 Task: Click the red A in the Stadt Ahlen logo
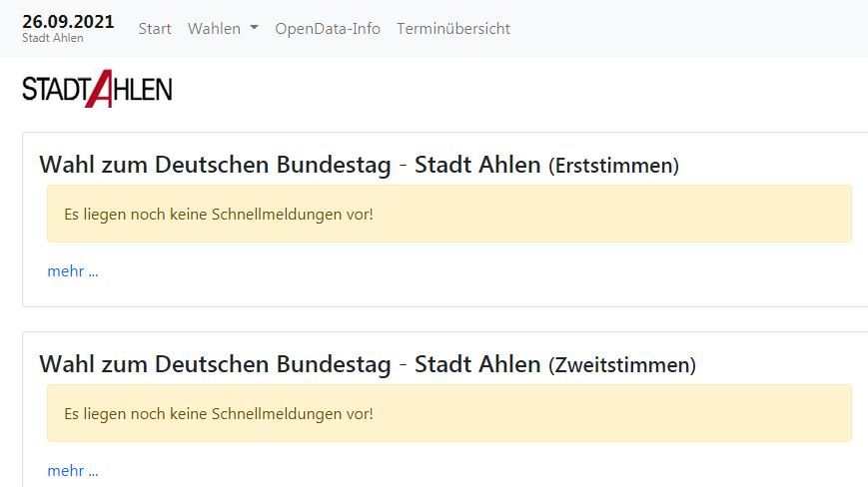click(99, 89)
